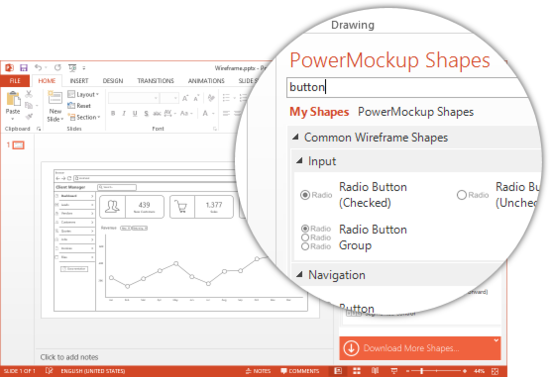Collapse the Navigation category
The image size is (550, 377).
click(x=299, y=275)
